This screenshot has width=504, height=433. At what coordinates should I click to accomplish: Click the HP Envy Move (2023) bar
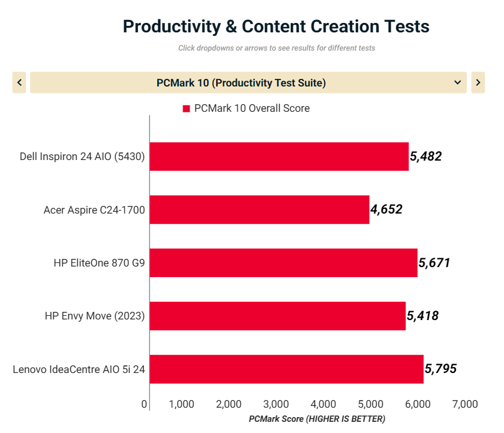(277, 316)
